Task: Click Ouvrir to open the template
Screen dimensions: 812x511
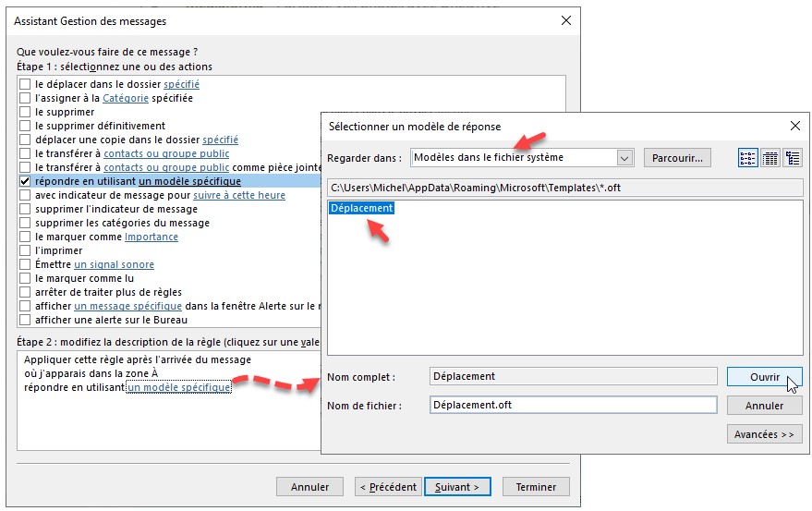Action: pyautogui.click(x=764, y=377)
